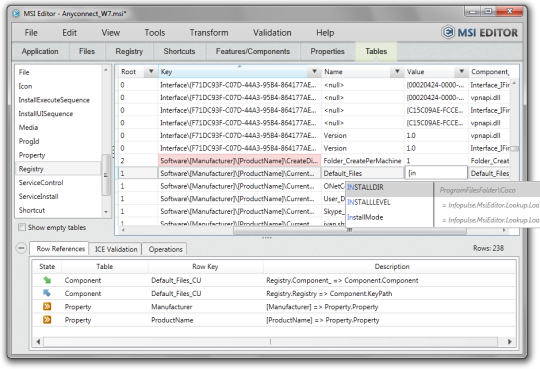Select the ServiceControl table

pyautogui.click(x=58, y=183)
